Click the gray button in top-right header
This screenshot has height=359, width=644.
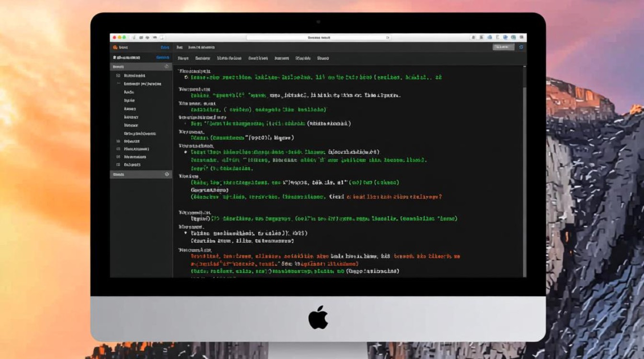pyautogui.click(x=503, y=47)
